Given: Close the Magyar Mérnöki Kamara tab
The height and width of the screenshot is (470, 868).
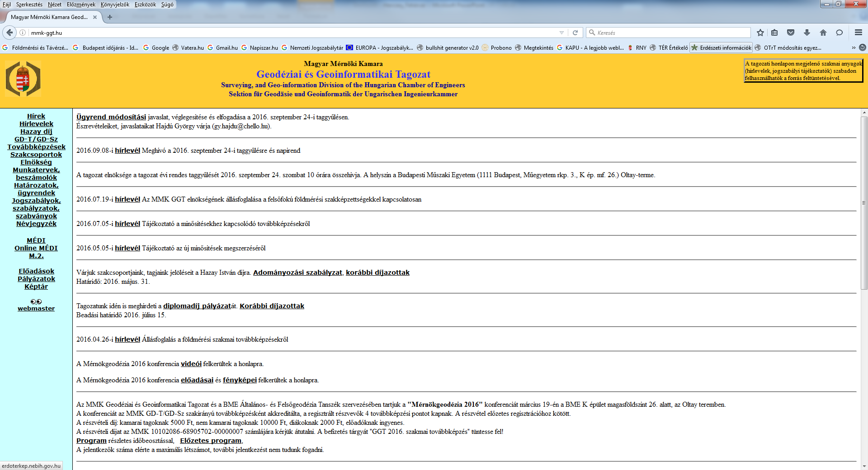Looking at the screenshot, I should [95, 17].
